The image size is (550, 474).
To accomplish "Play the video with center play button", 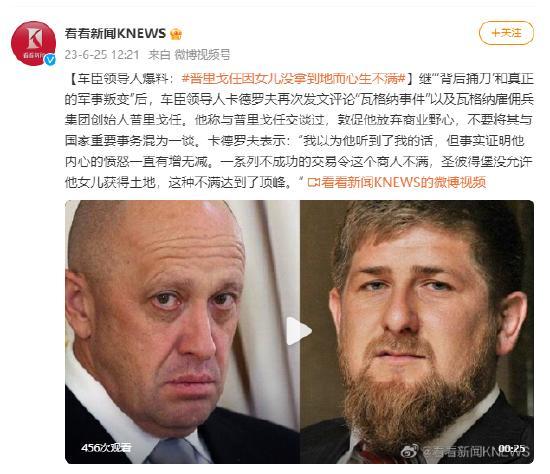I will 299,331.
